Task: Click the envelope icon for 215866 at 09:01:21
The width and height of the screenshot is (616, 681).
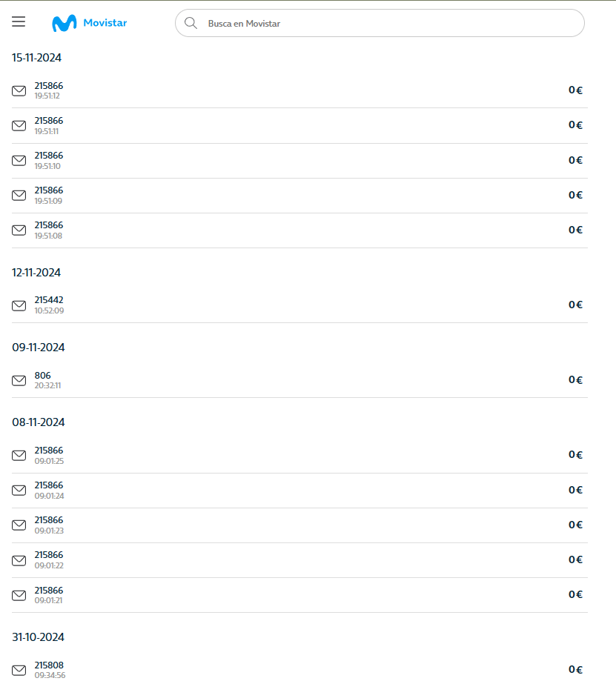Action: pos(19,596)
